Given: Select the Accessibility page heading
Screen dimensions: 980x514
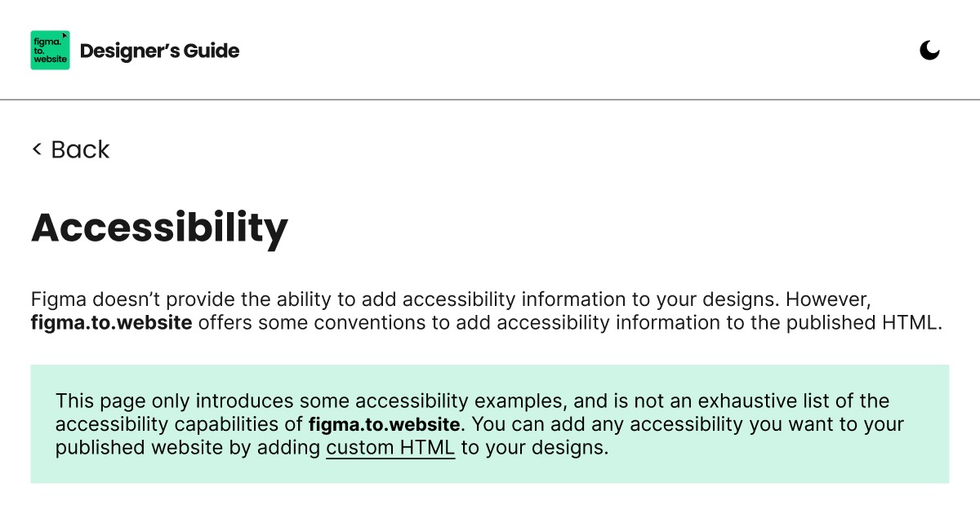Looking at the screenshot, I should [159, 228].
